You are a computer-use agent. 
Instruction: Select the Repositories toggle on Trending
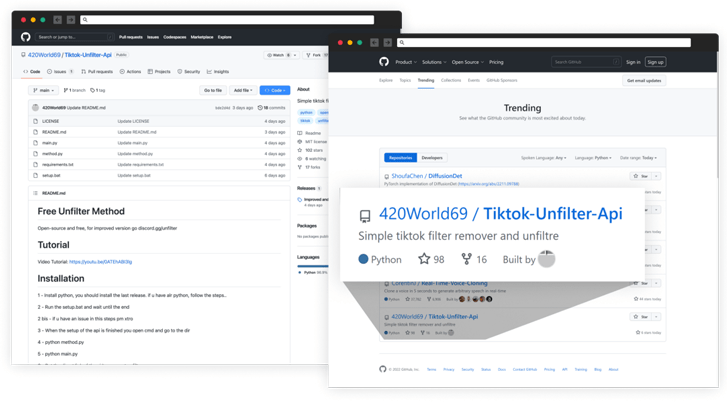click(x=400, y=158)
